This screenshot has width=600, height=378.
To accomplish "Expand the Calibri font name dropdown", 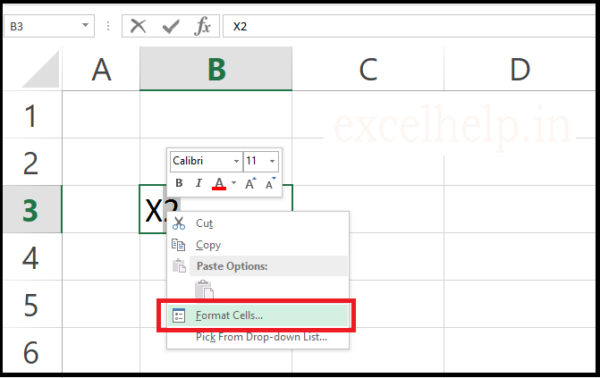I will (x=236, y=161).
